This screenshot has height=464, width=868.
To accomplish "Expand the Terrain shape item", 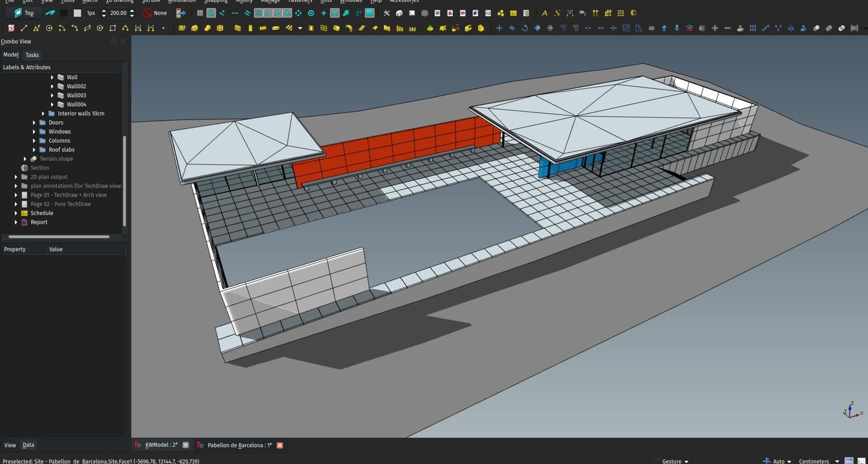I will click(x=25, y=159).
